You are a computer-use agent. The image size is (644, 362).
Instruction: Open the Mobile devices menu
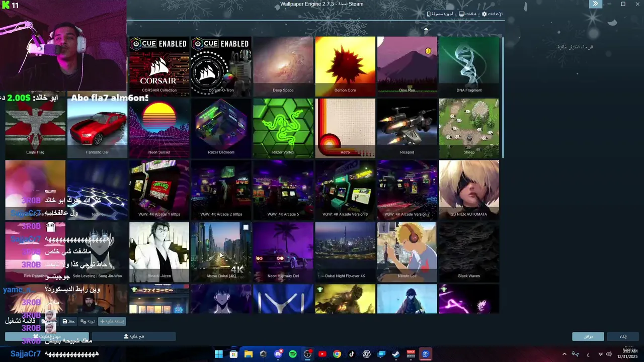click(x=440, y=14)
